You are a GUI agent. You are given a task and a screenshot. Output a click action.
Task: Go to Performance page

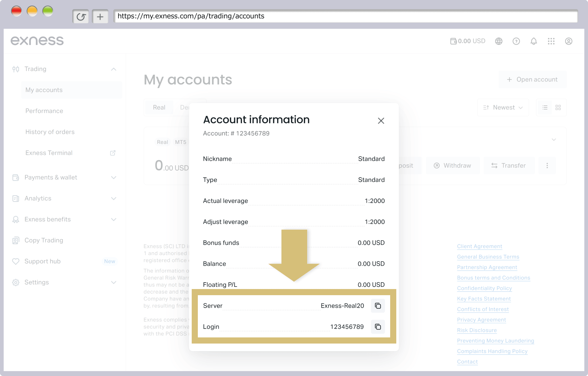coord(44,111)
